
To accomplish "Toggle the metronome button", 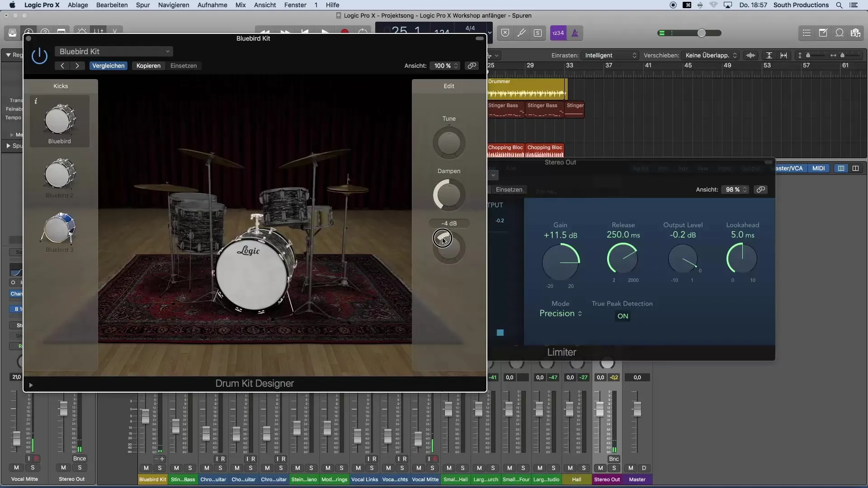I will tap(575, 33).
